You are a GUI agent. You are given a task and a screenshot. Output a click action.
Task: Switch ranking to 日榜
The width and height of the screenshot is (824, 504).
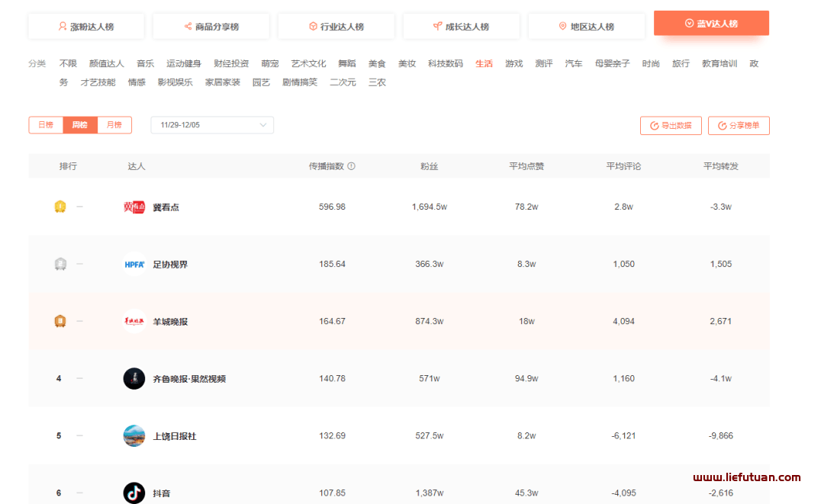(x=46, y=125)
